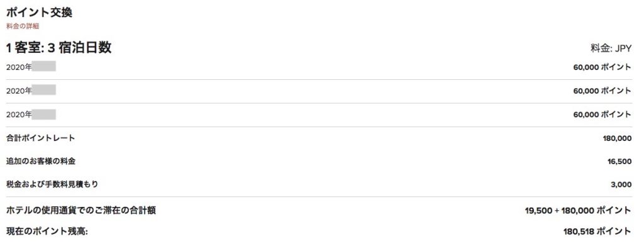Viewport: 644px width, 251px height.
Task: Click the 料金: JPY currency label
Action: (611, 48)
